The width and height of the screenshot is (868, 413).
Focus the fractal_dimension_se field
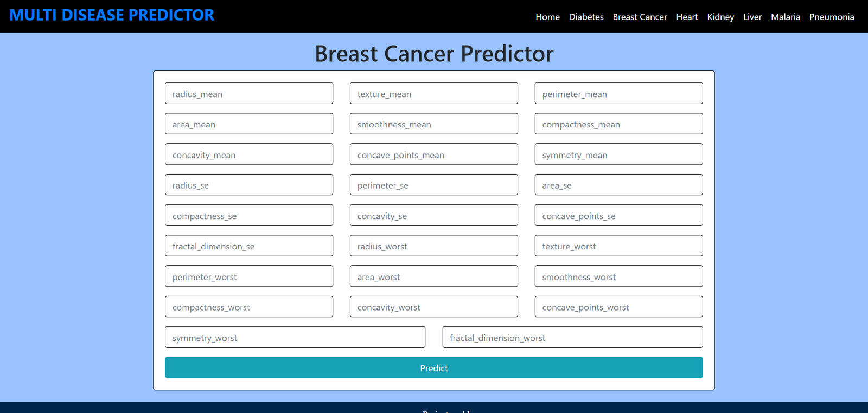249,246
